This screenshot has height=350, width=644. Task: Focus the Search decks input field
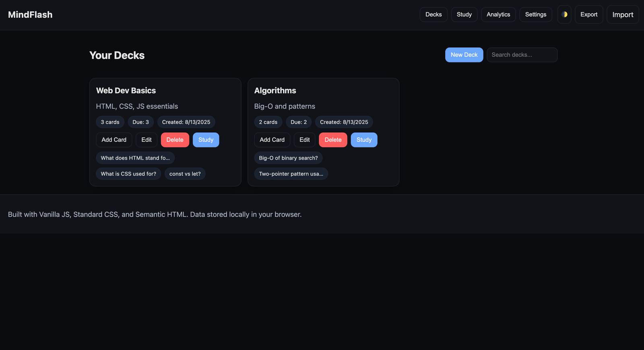522,55
